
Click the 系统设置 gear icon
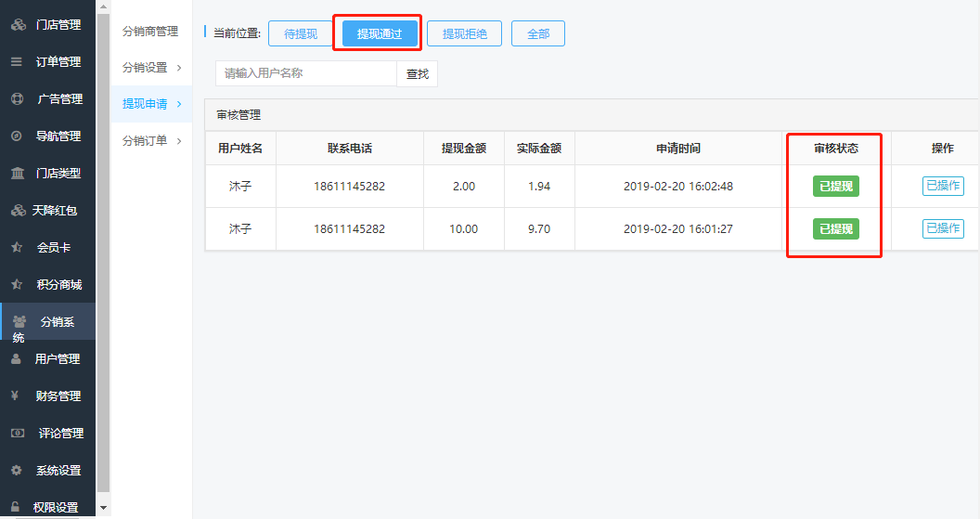pyautogui.click(x=17, y=470)
